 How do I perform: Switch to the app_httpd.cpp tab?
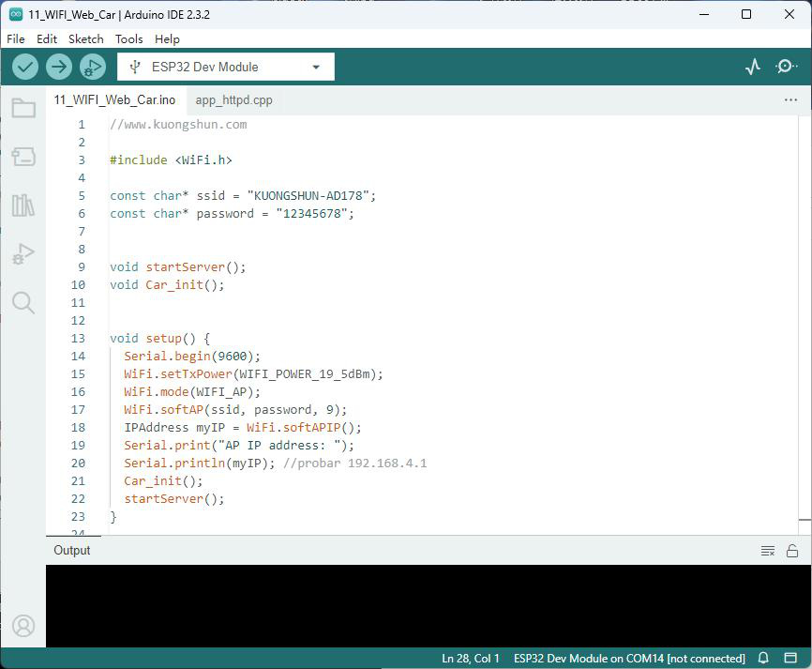(233, 100)
